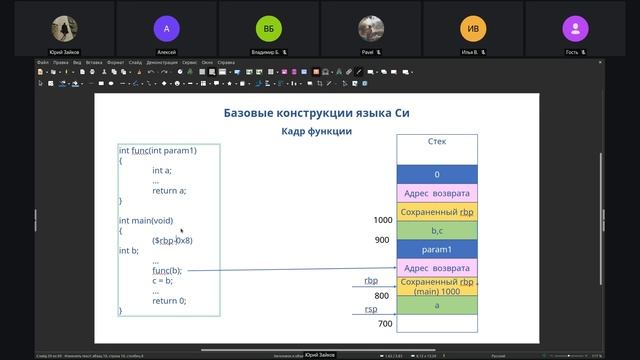
Task: Click the Save document icon
Action: click(66, 72)
